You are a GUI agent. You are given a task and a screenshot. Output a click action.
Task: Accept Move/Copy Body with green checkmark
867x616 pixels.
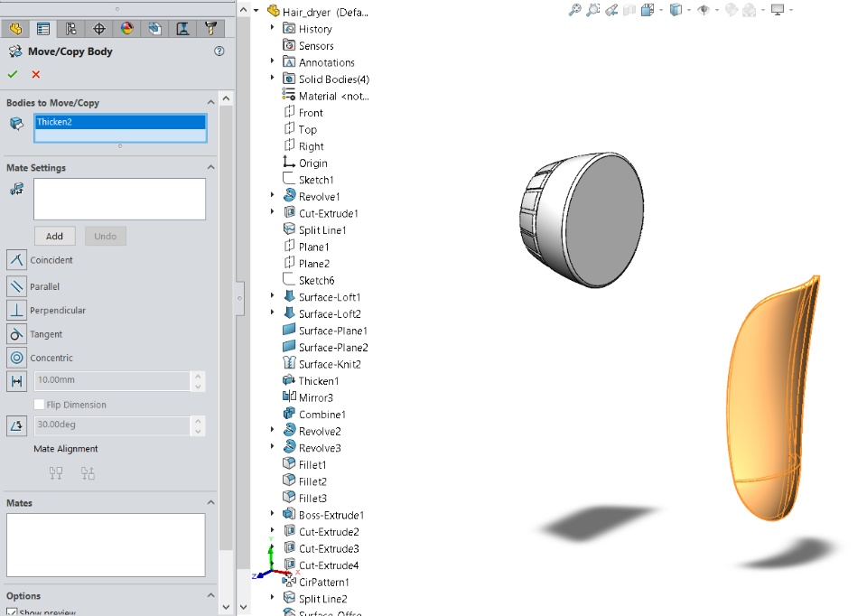tap(13, 74)
